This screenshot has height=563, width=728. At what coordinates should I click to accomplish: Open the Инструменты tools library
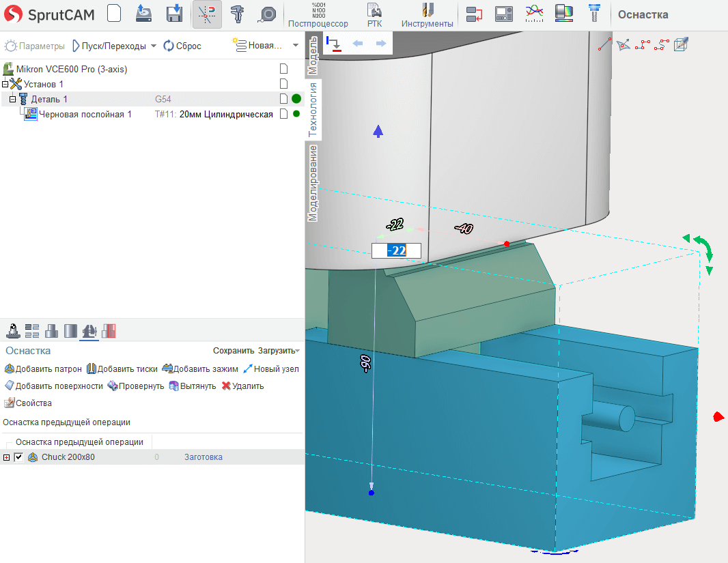point(427,15)
